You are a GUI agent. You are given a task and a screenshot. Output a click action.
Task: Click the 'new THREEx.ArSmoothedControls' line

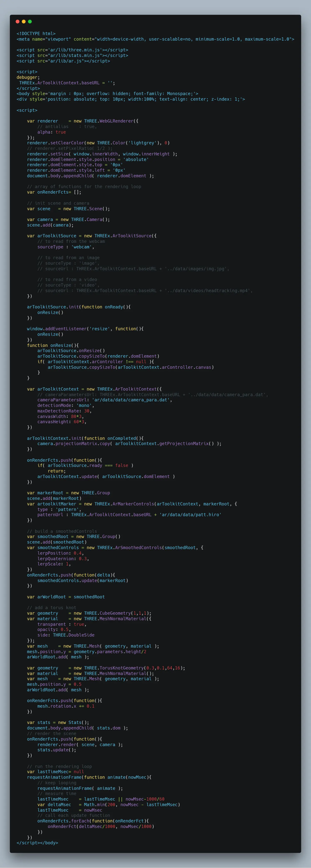click(x=115, y=548)
